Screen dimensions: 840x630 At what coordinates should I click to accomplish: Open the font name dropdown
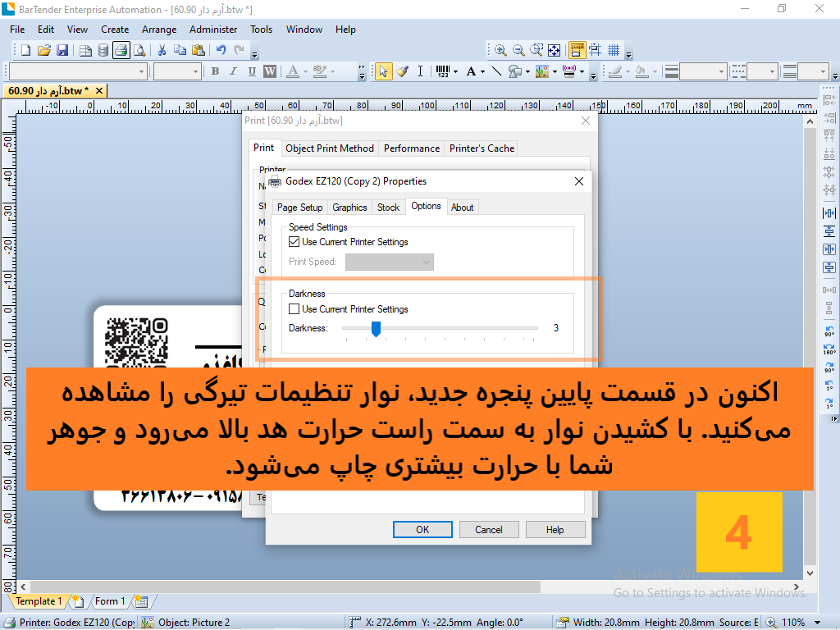[x=78, y=71]
